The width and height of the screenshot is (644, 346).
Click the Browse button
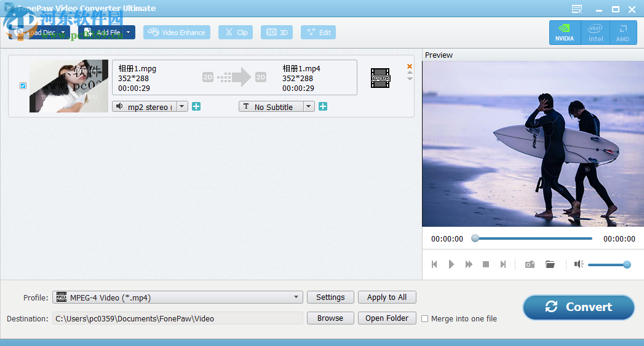click(x=330, y=318)
